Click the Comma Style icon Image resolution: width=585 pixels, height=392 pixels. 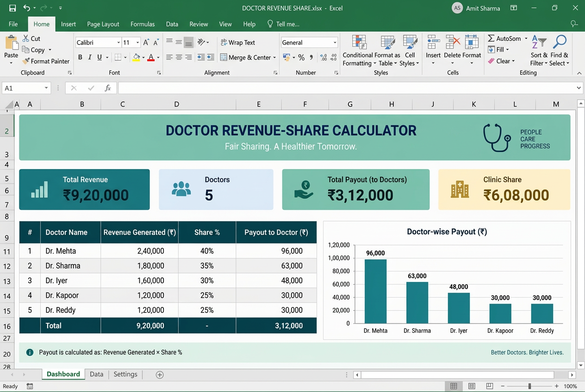[x=311, y=57]
